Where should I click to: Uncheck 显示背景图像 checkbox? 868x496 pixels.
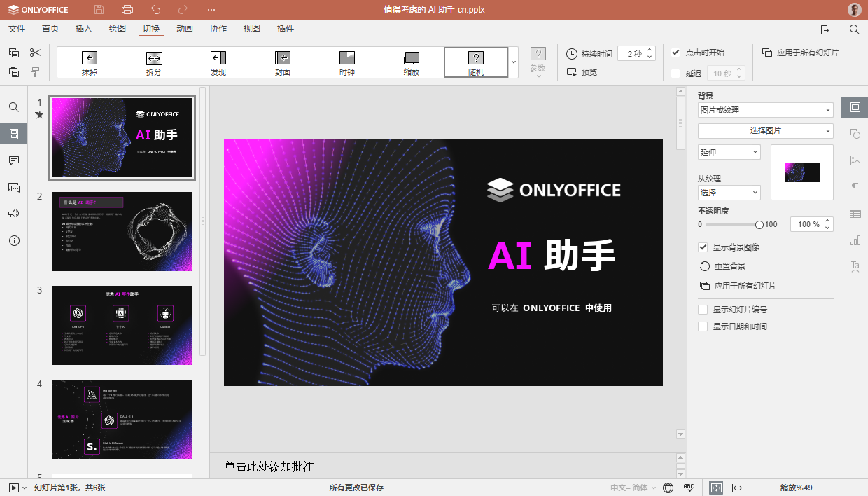point(703,247)
